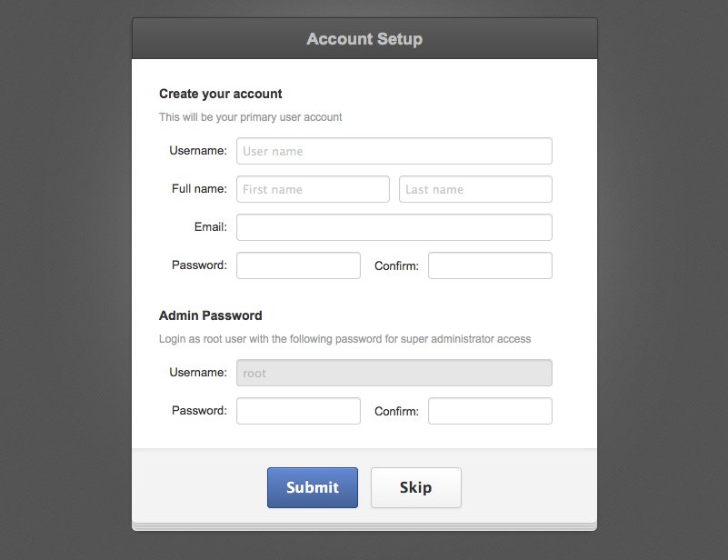Click the Admin Password heading
Image resolution: width=728 pixels, height=560 pixels.
pyautogui.click(x=210, y=315)
